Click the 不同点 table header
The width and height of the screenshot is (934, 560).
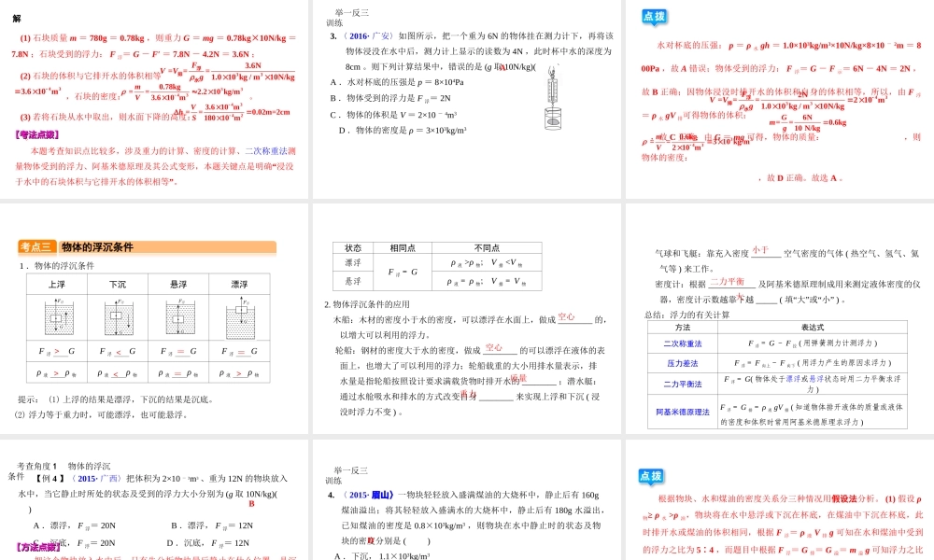[488, 247]
